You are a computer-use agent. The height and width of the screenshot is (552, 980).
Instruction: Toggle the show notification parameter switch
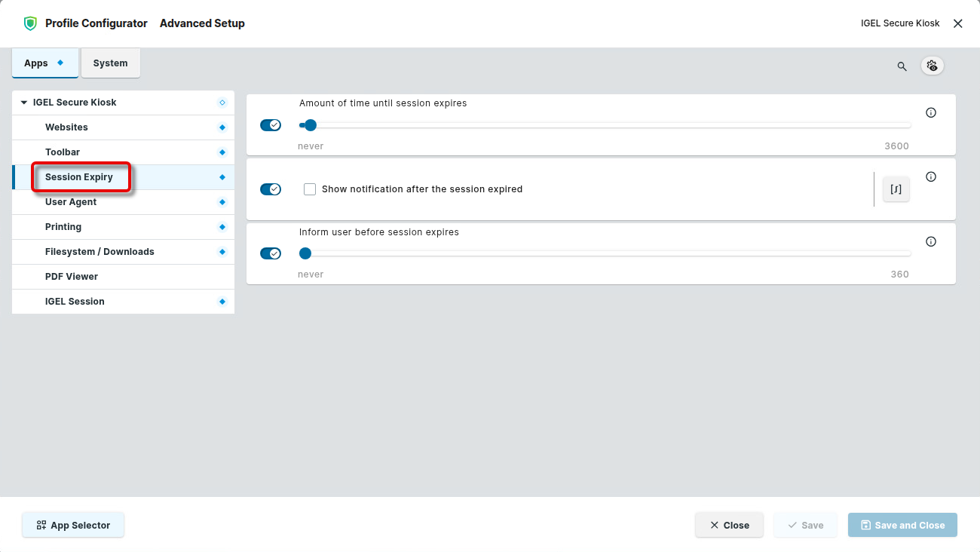[x=271, y=189]
